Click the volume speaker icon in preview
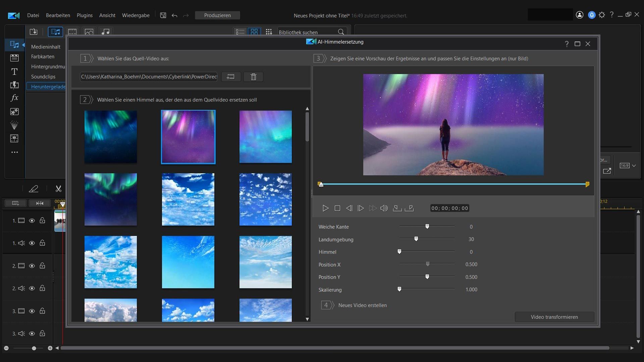The width and height of the screenshot is (644, 362). point(384,208)
